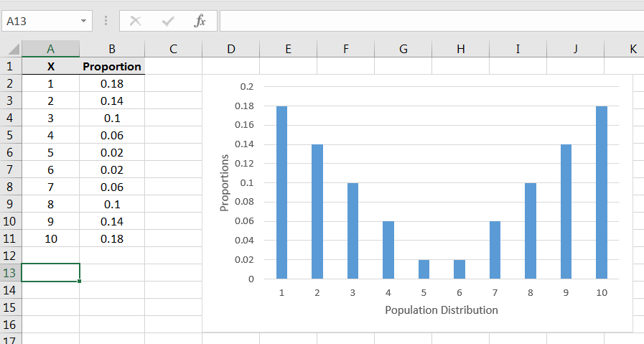
Task: Select the Population Distribution axis title
Action: tap(441, 310)
